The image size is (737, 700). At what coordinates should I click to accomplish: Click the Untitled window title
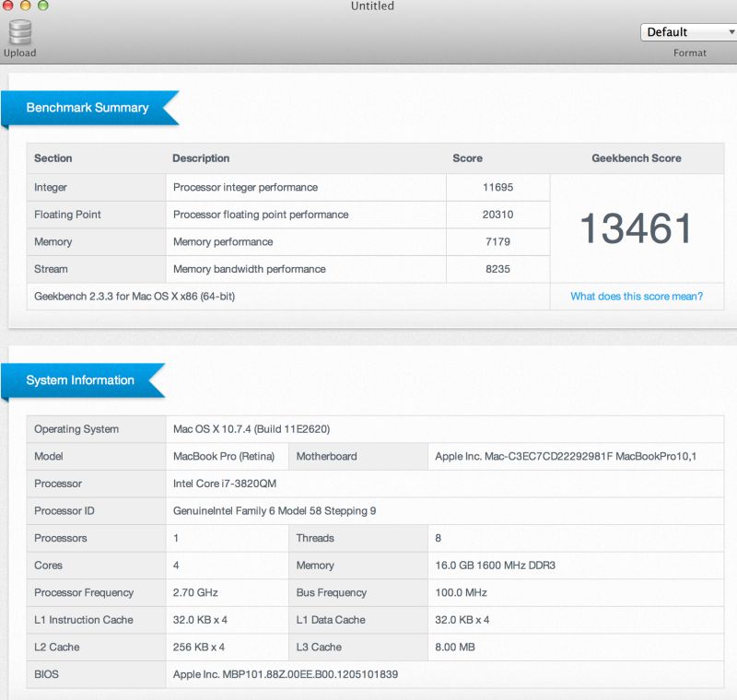[372, 6]
